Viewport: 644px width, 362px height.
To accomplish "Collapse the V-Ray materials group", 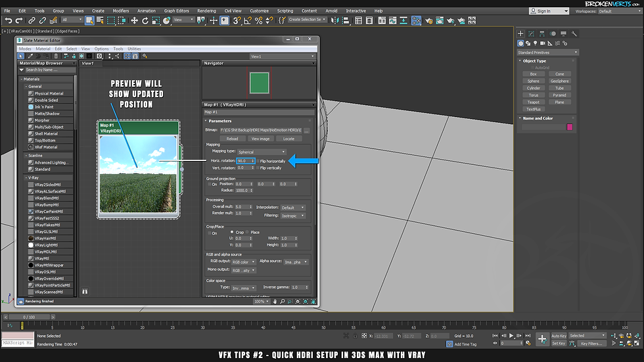I will point(26,178).
